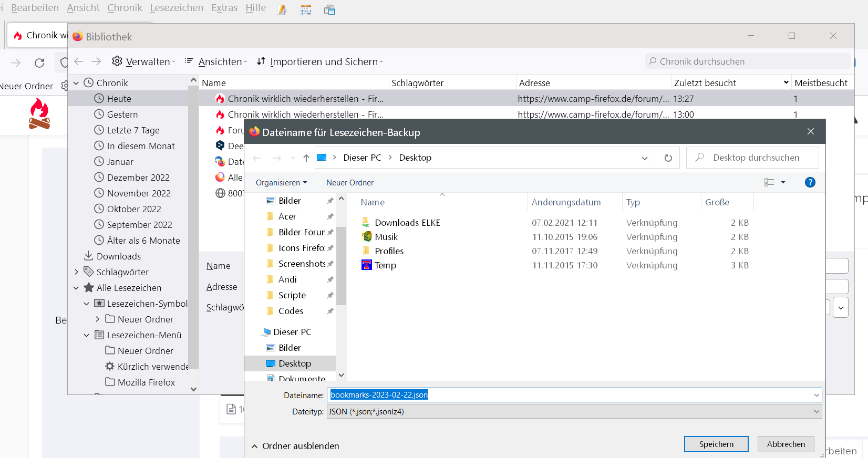Open the Temp shortcut icon

pyautogui.click(x=366, y=265)
